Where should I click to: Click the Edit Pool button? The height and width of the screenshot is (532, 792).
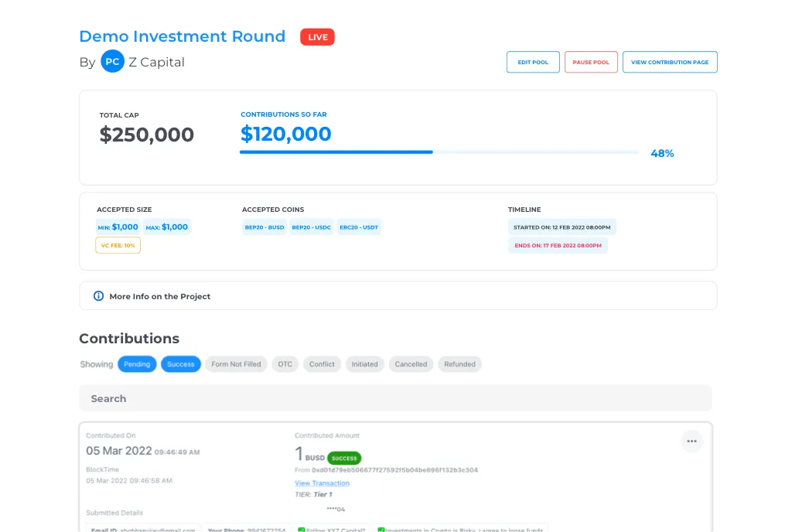pos(533,62)
